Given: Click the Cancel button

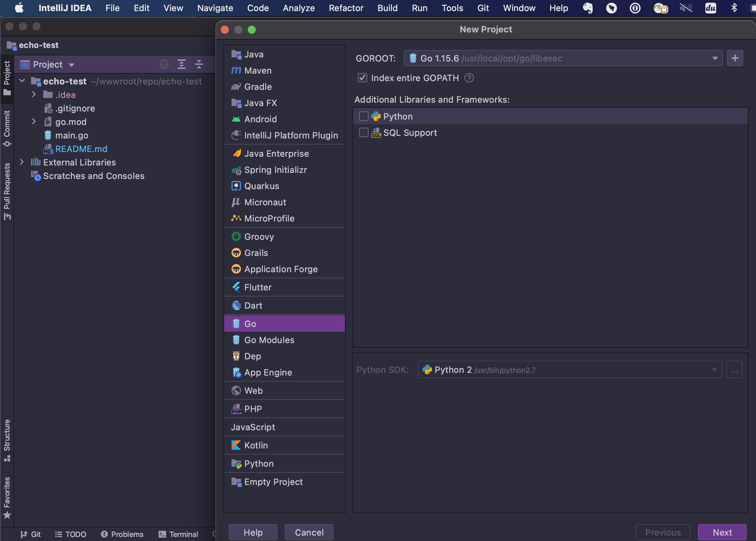Looking at the screenshot, I should click(309, 532).
